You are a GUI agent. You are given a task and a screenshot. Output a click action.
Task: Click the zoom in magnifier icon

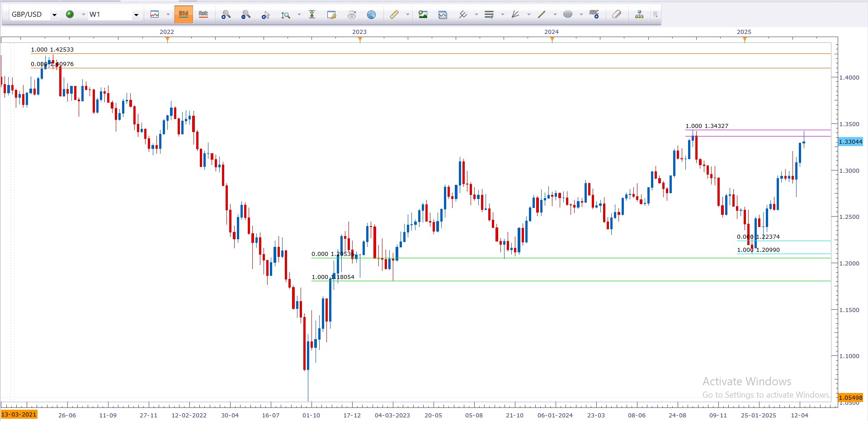226,15
